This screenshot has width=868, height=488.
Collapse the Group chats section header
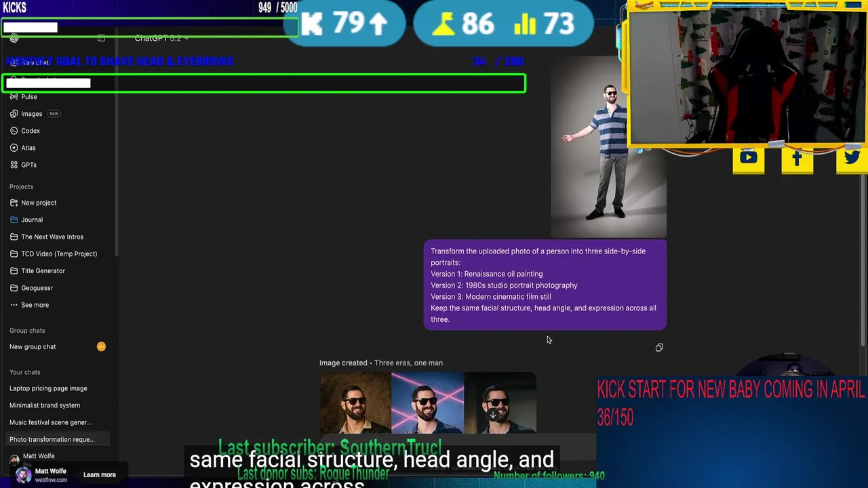click(27, 330)
